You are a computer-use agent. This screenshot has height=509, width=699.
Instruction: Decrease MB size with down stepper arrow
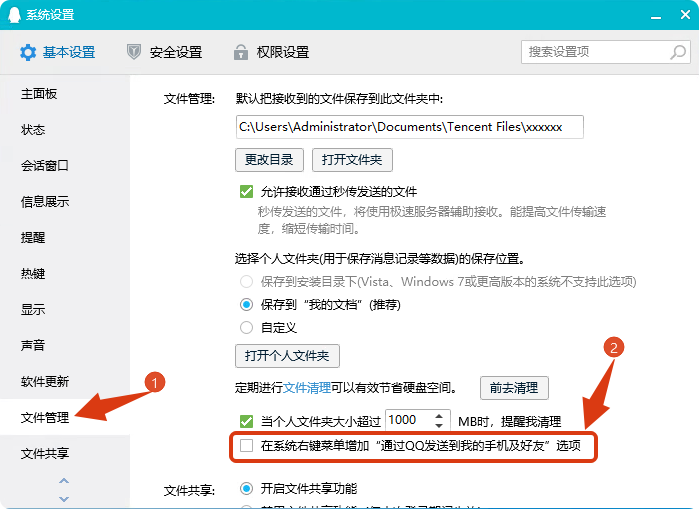tap(441, 426)
